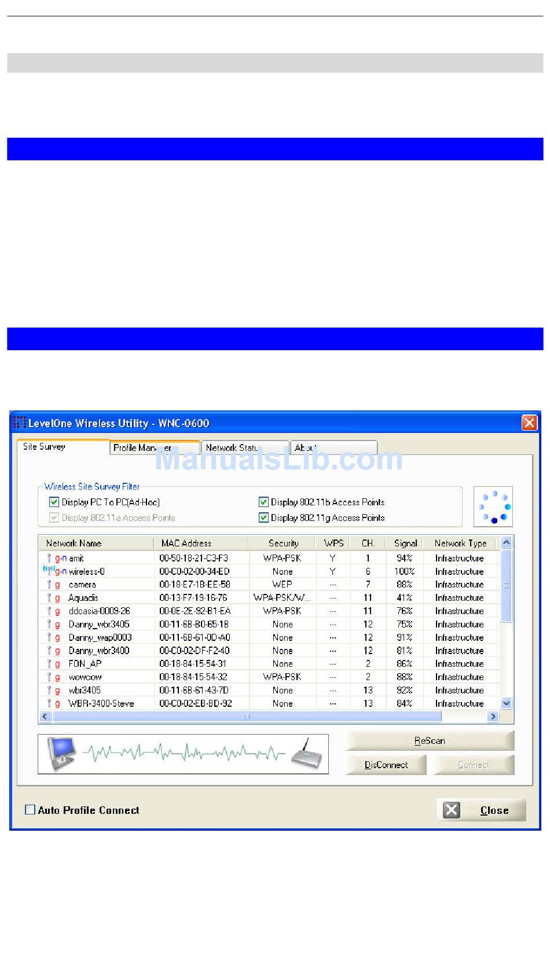
Task: Open the Network Status tab
Action: (x=245, y=447)
